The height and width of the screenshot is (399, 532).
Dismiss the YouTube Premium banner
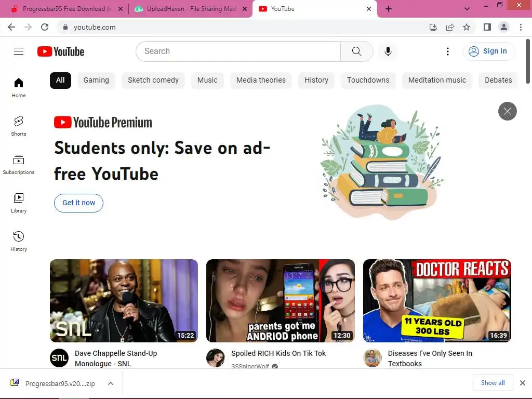pos(507,111)
